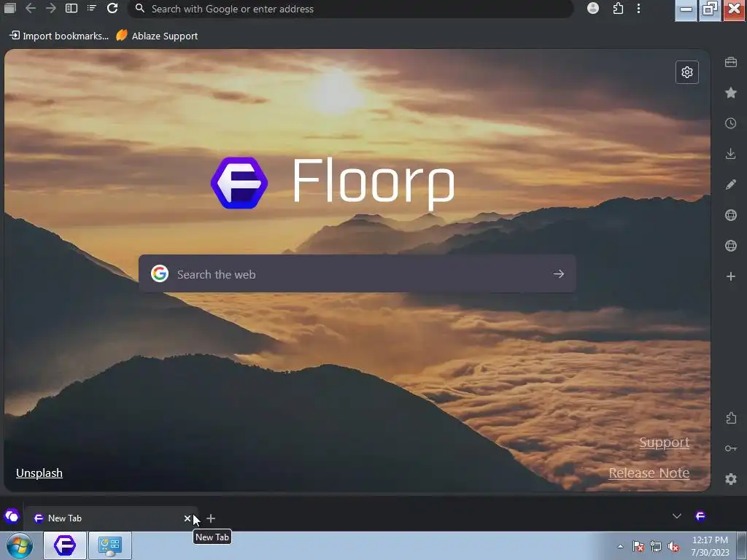Open a new tab with plus button

(211, 518)
